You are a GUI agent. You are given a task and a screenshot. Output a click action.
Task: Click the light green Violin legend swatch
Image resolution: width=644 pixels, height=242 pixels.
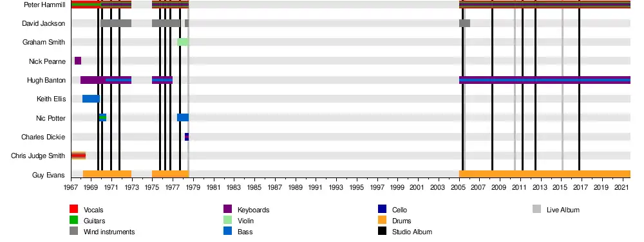(x=227, y=220)
